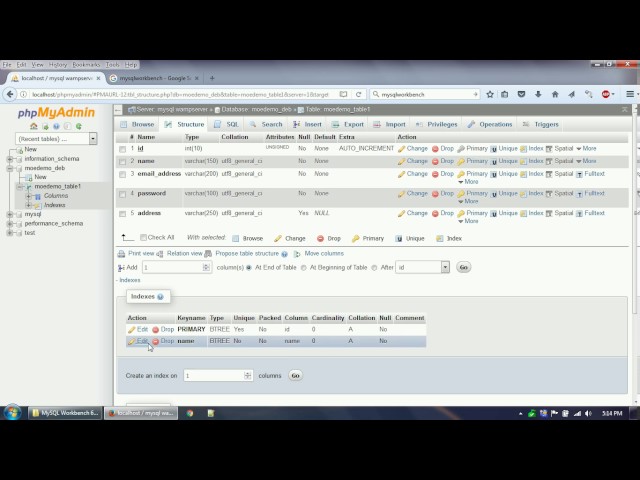Toggle the Check All checkbox
This screenshot has width=640, height=480.
tap(143, 238)
